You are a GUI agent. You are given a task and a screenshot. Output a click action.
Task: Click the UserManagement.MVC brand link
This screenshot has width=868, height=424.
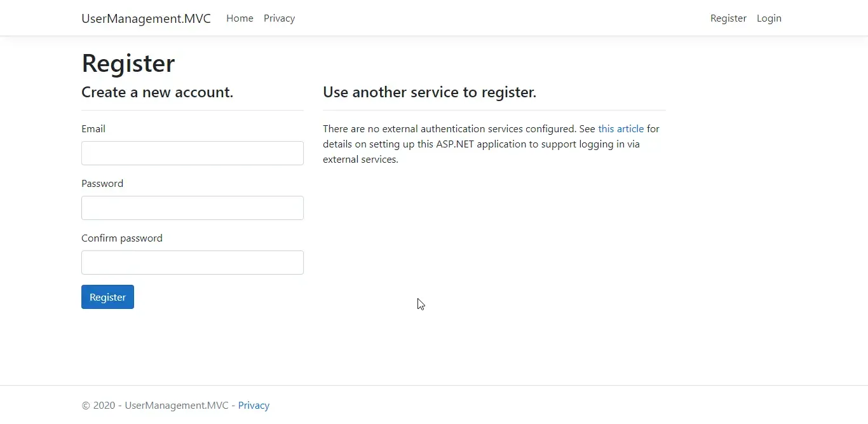146,18
